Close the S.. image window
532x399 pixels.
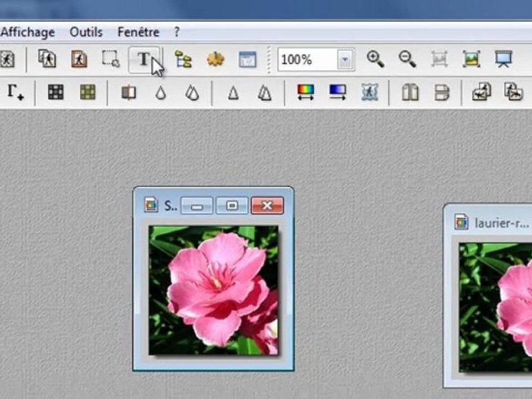point(267,206)
